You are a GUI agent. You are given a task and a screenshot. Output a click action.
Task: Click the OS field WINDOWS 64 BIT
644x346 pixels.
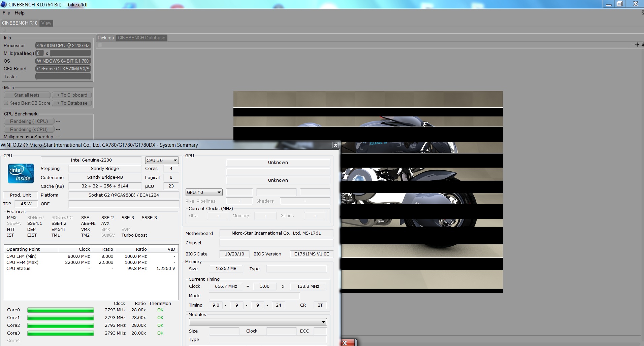pos(63,61)
